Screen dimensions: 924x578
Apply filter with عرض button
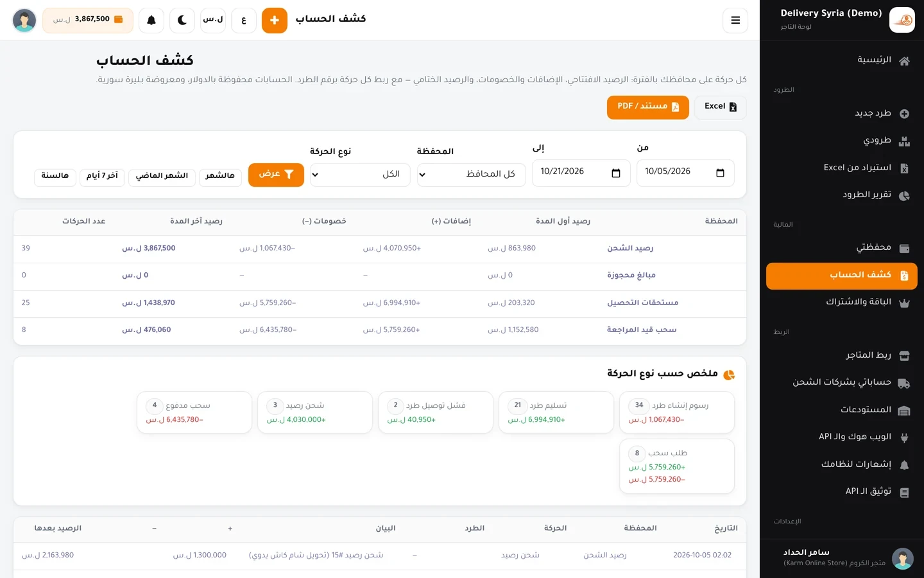(276, 175)
